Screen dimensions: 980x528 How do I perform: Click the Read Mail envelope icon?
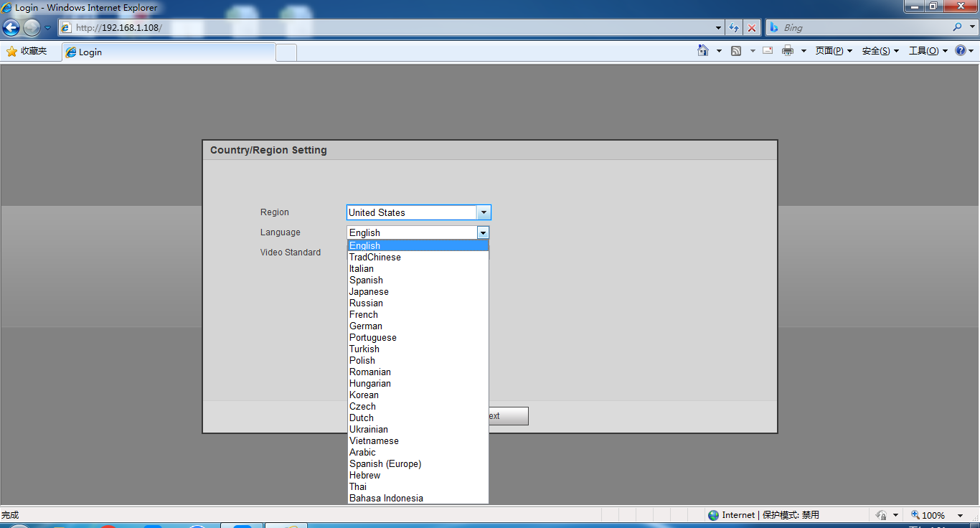tap(768, 51)
